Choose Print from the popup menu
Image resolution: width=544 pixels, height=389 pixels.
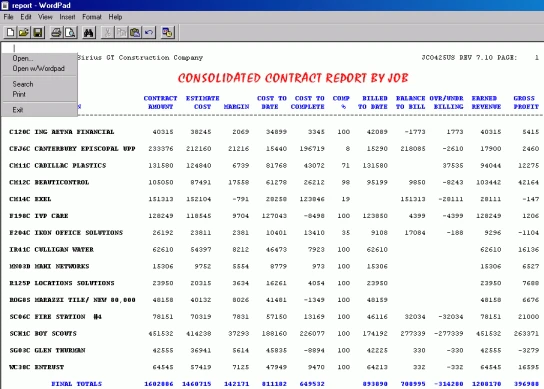click(x=19, y=94)
